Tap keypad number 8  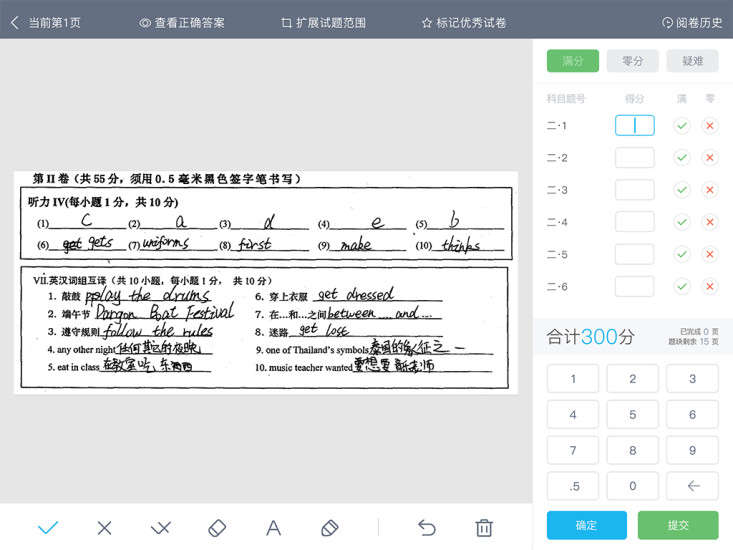(632, 450)
